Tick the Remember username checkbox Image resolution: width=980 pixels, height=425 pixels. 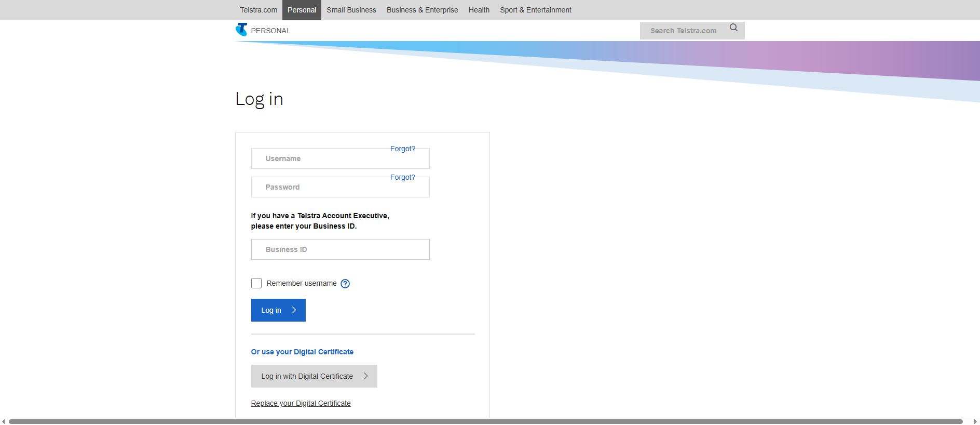tap(256, 283)
